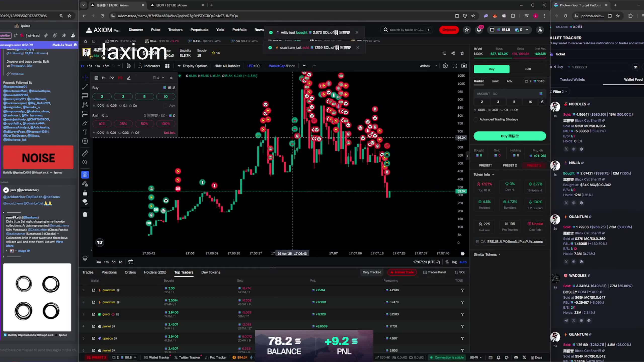
Task: Click Mark As Read in Discord
Action: click(x=62, y=45)
